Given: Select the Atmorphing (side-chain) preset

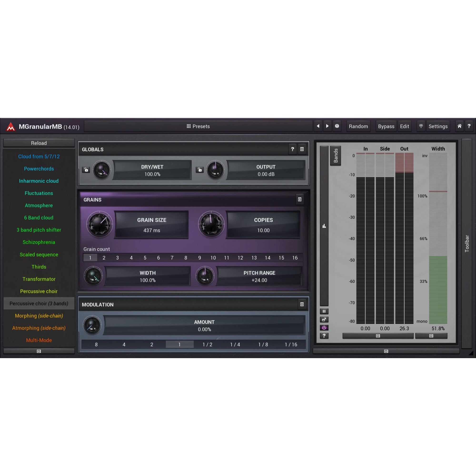Looking at the screenshot, I should (39, 328).
